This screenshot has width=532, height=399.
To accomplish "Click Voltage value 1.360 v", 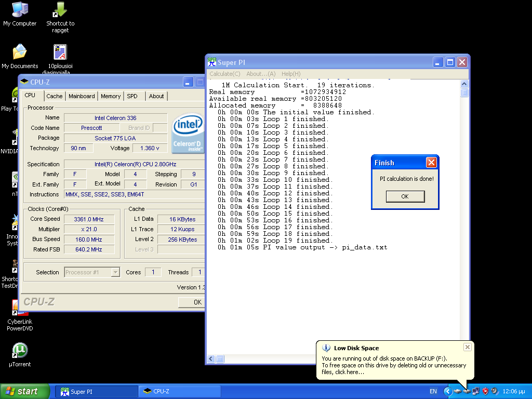I will 150,148.
